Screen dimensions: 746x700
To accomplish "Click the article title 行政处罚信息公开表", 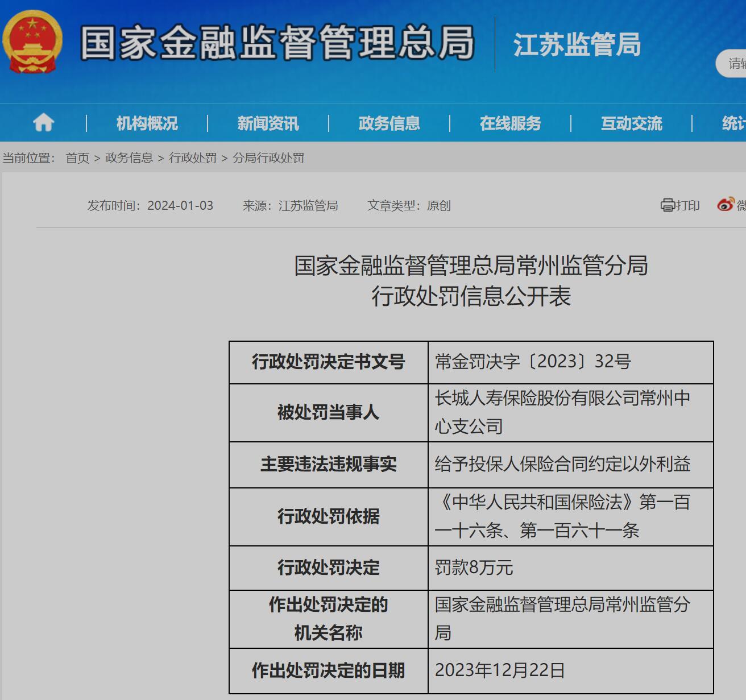I will pyautogui.click(x=471, y=296).
